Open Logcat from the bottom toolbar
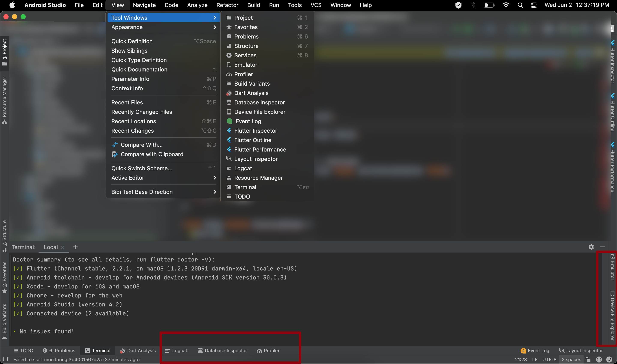 point(177,351)
